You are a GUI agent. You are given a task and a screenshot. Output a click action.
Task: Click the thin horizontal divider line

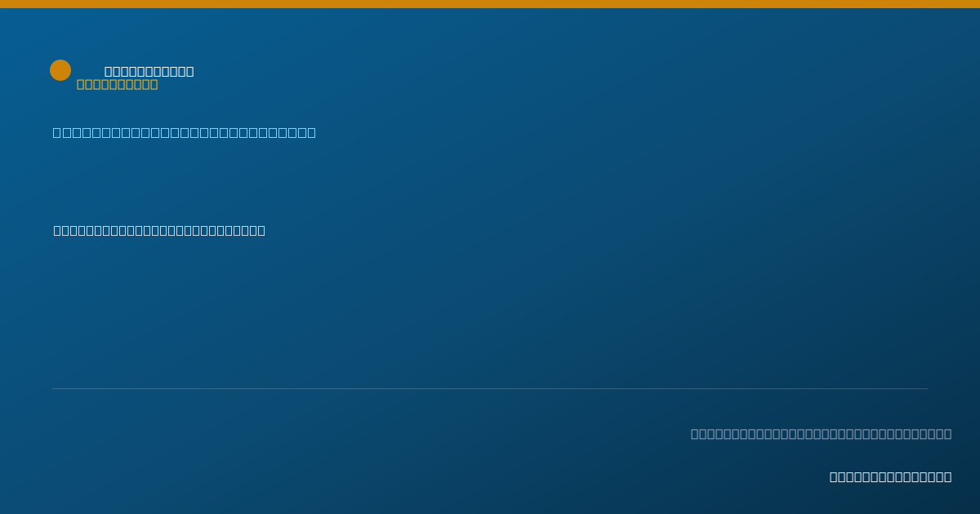(490, 388)
